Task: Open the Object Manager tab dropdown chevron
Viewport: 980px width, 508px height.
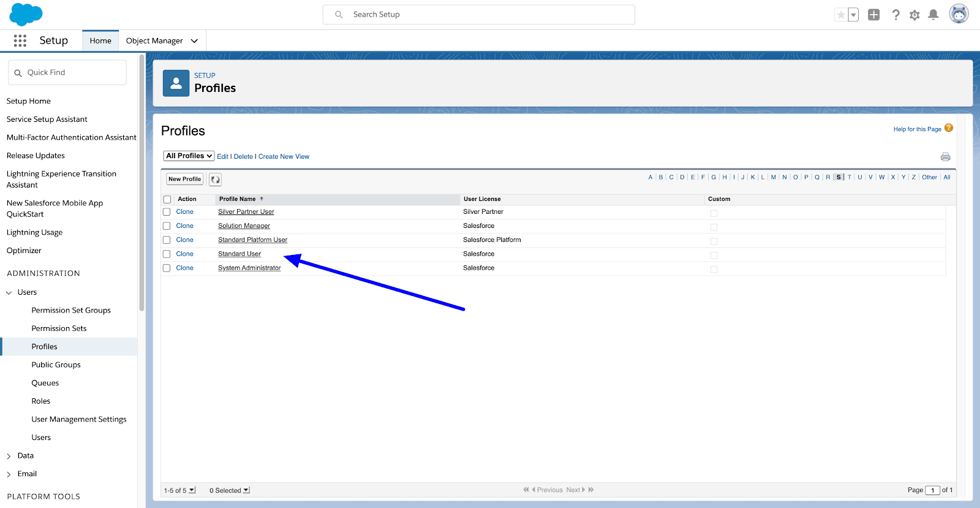Action: point(194,41)
